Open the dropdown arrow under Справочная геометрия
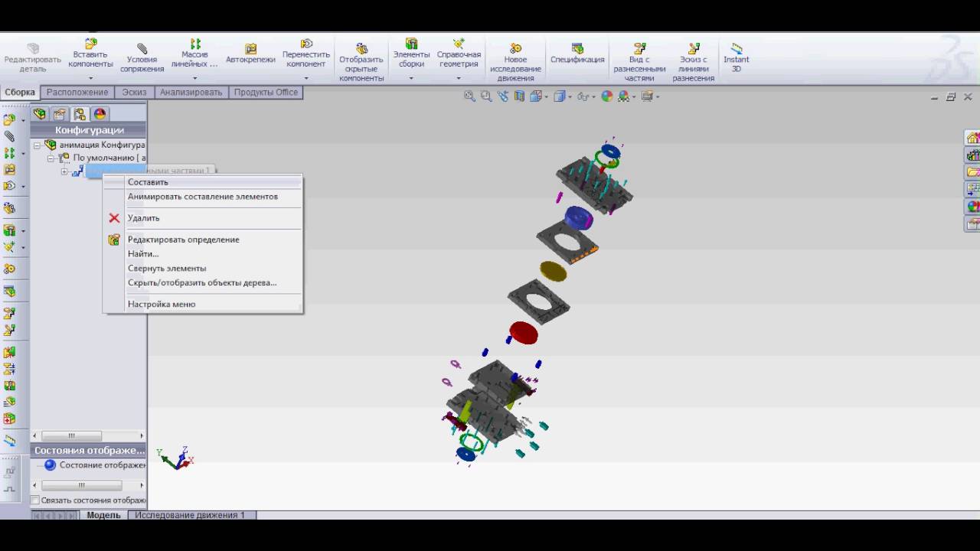Image resolution: width=980 pixels, height=551 pixels. 459,78
